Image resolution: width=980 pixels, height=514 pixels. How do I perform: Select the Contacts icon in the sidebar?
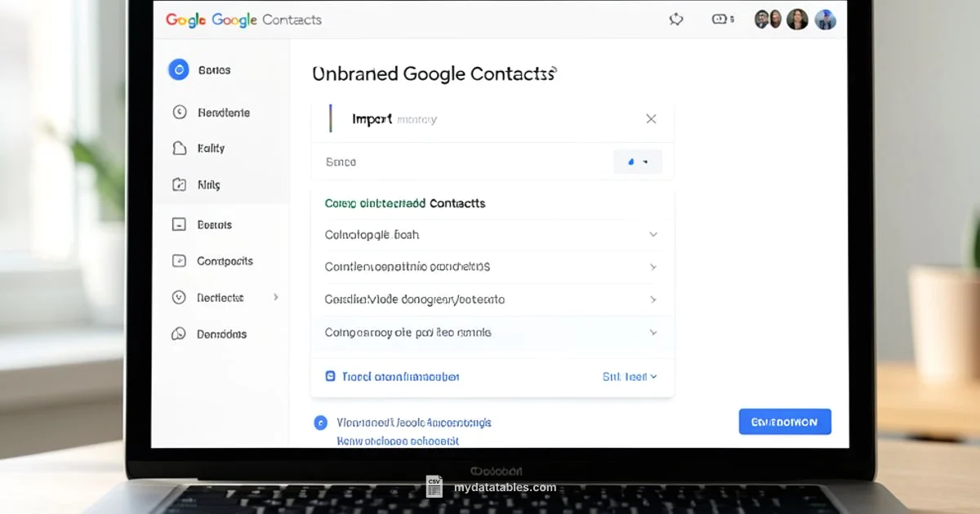[179, 69]
